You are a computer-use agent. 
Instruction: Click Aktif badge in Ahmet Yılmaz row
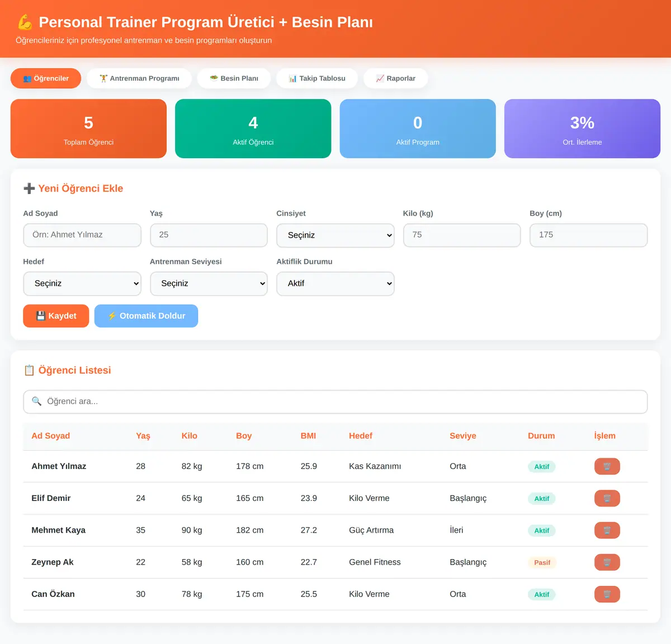pos(542,467)
